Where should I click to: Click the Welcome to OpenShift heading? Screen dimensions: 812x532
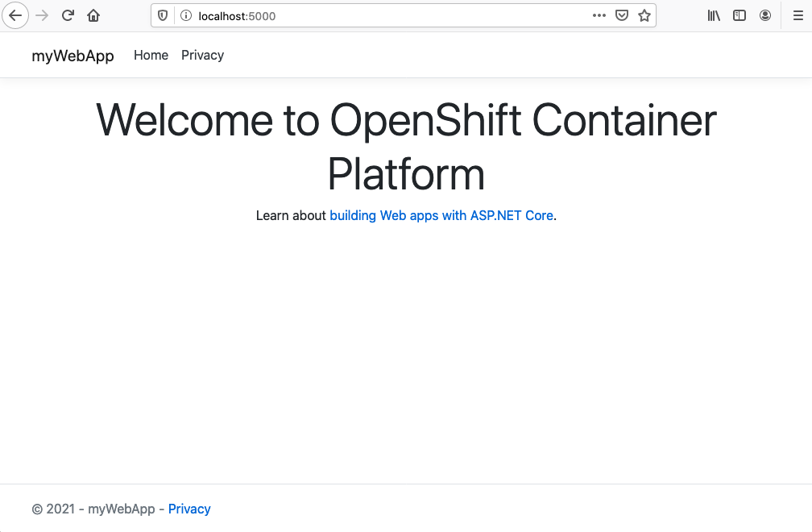[x=406, y=148]
